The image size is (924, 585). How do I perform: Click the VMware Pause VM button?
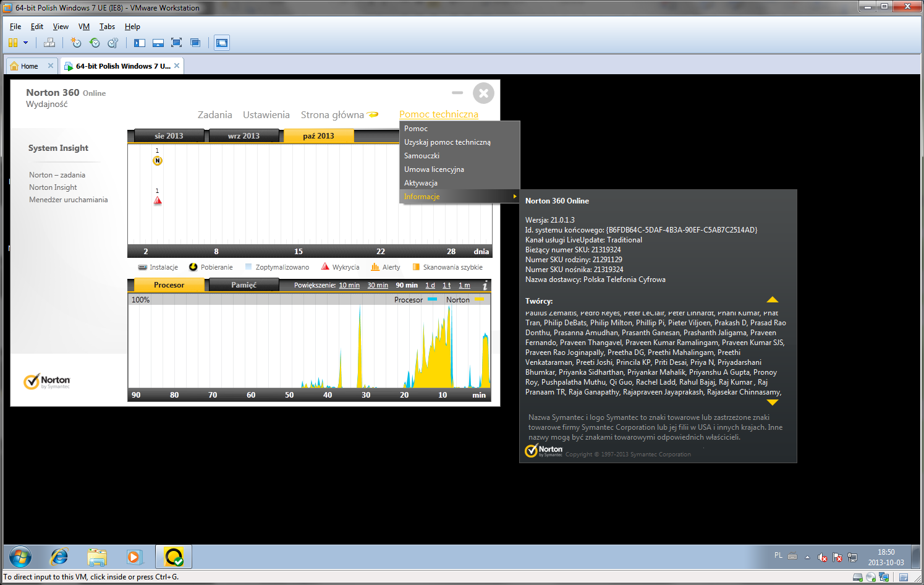(x=13, y=43)
